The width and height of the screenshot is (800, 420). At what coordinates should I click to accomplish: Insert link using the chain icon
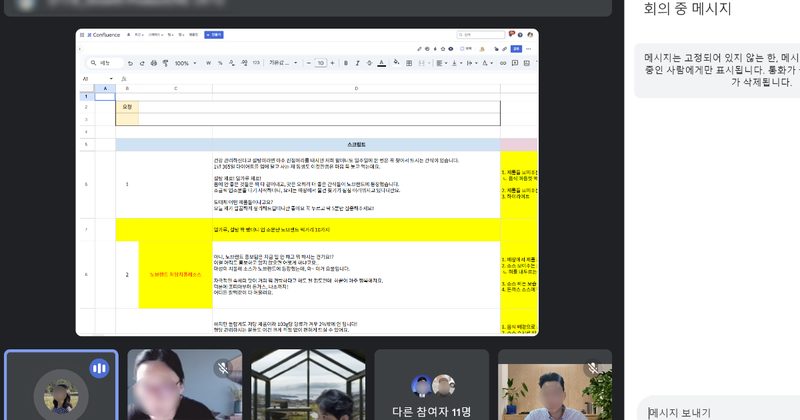(503, 63)
